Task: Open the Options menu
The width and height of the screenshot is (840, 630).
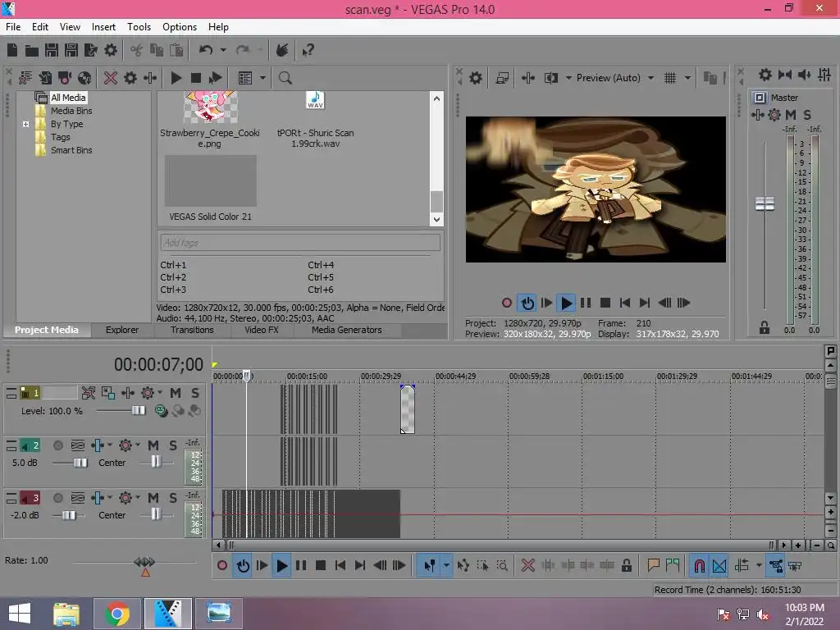Action: tap(180, 27)
